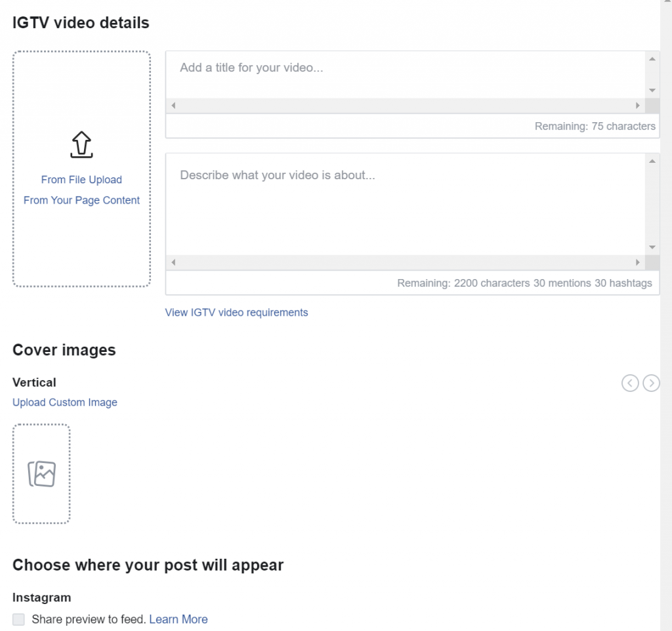Click the Vertical label

click(34, 382)
